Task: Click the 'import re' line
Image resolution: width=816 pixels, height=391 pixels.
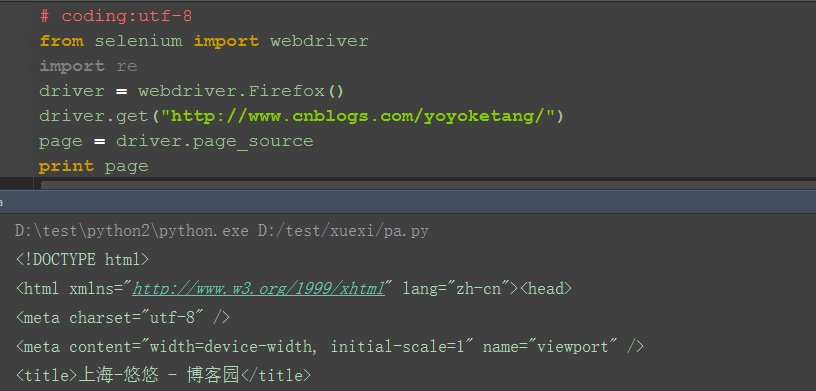Action: (x=88, y=66)
